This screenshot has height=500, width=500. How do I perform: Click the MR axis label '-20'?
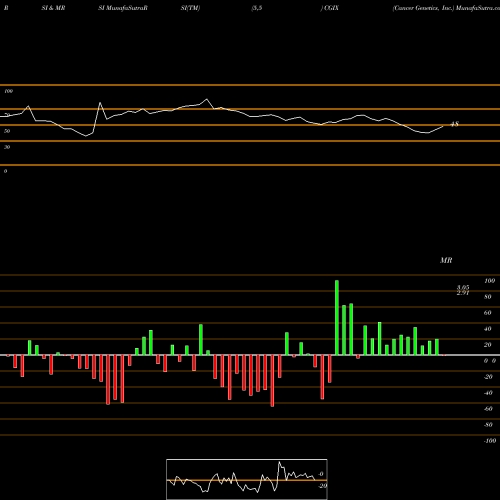pyautogui.click(x=488, y=377)
